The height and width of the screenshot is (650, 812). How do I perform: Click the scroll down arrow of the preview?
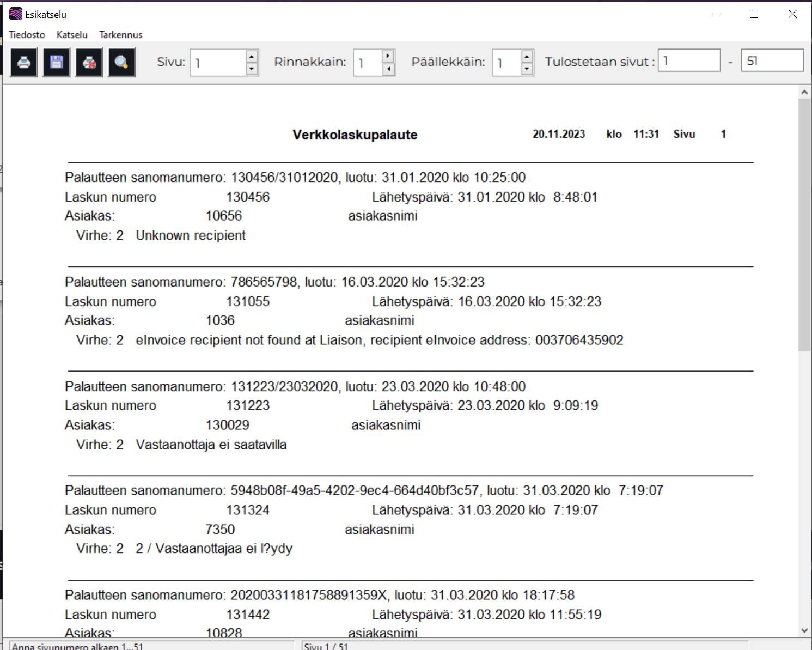pos(804,630)
